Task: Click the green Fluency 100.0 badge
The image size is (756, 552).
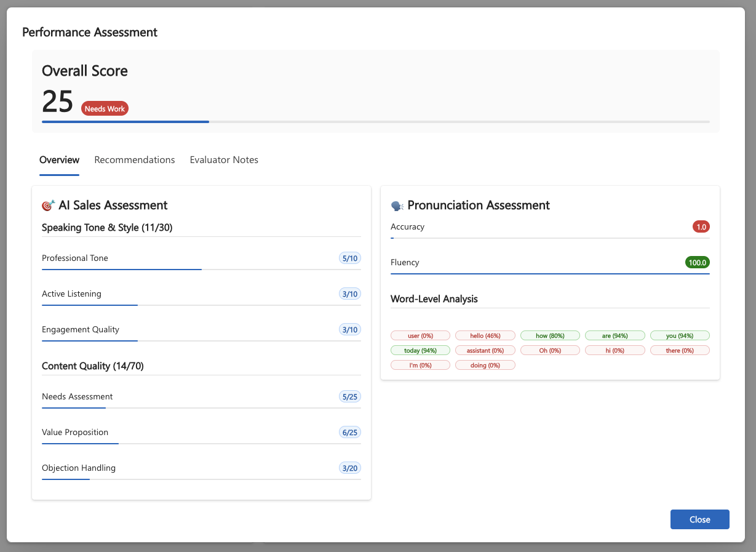Action: (697, 263)
